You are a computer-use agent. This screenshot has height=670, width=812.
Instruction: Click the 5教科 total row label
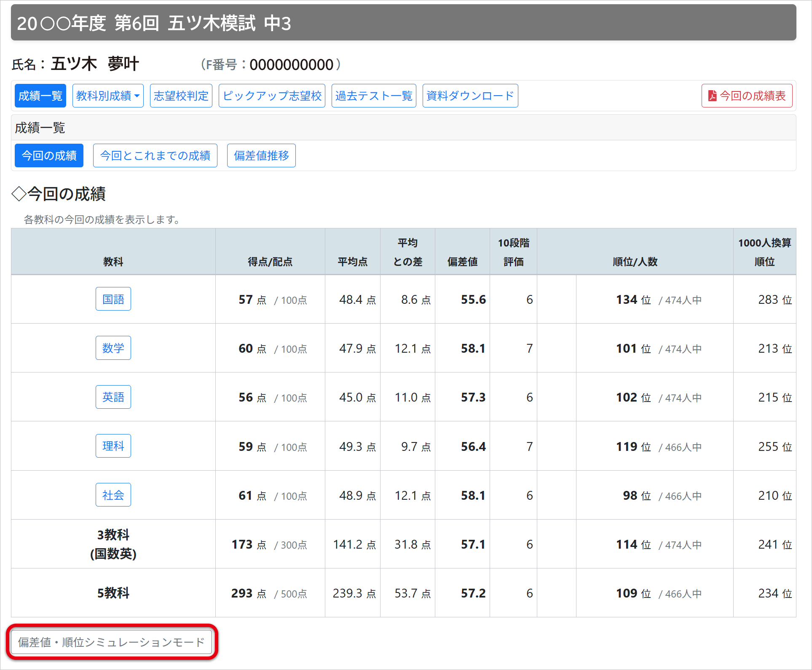[x=113, y=593]
